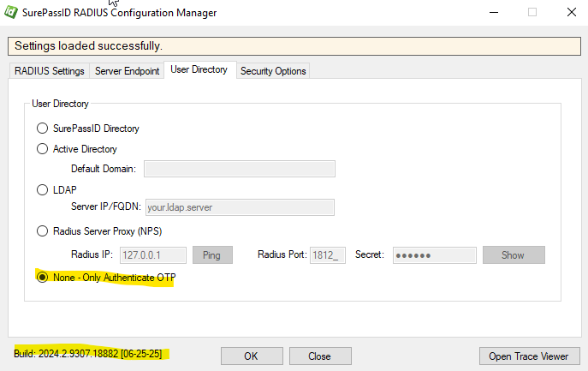The image size is (588, 371).
Task: Click the 'Settings loaded successfully.' status message
Action: pos(88,45)
